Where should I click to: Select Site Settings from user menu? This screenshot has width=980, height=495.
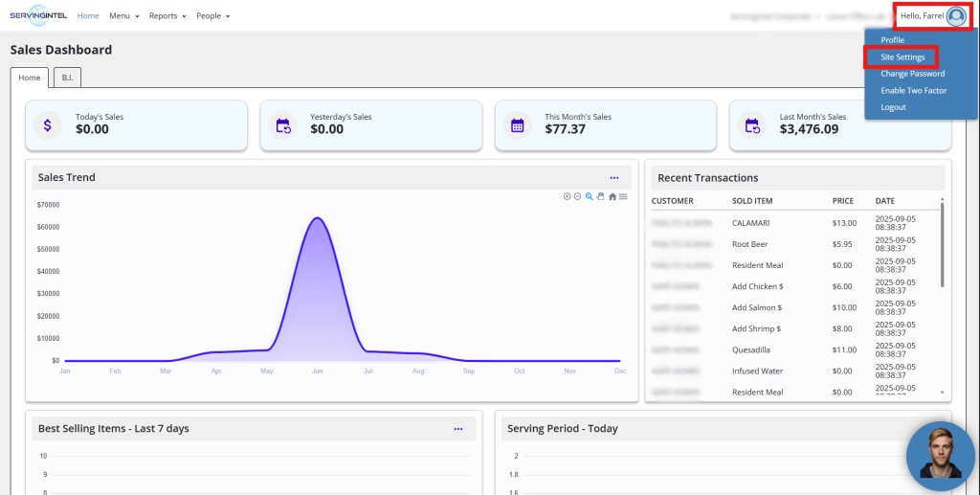902,57
